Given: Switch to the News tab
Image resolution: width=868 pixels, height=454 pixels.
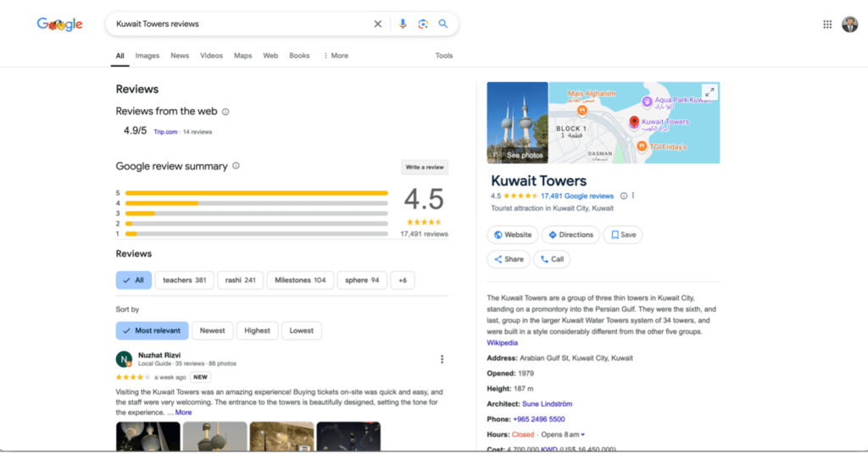Looking at the screenshot, I should (180, 56).
